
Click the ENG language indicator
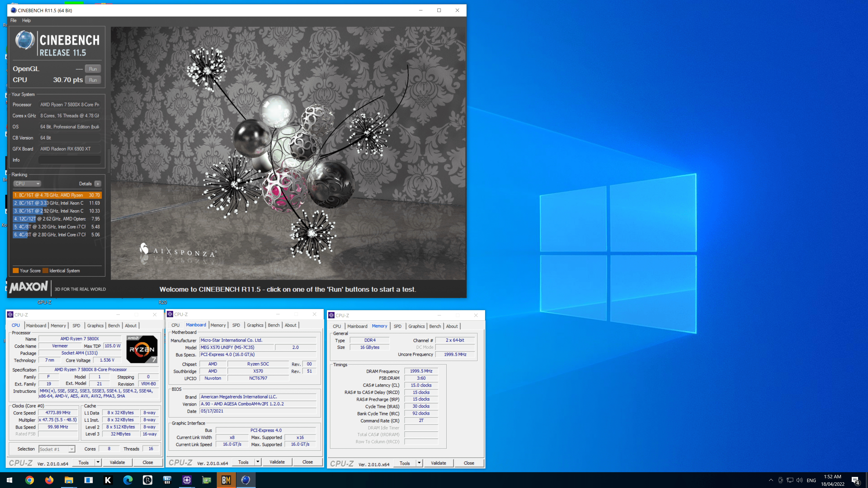pyautogui.click(x=811, y=480)
